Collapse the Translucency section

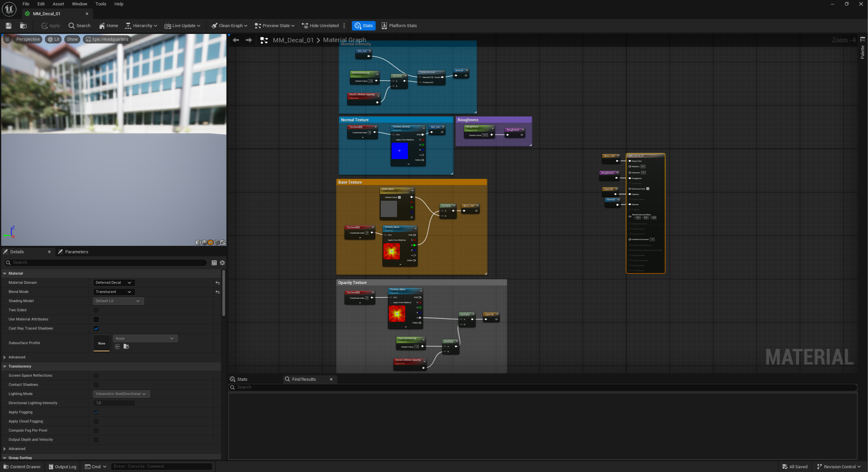[5, 367]
